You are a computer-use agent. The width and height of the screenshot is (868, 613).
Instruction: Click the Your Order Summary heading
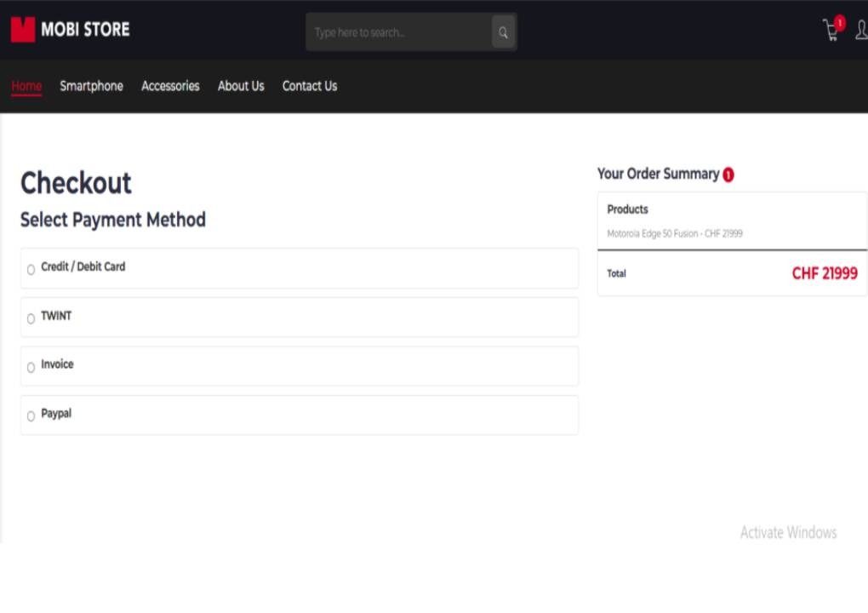[x=658, y=174]
